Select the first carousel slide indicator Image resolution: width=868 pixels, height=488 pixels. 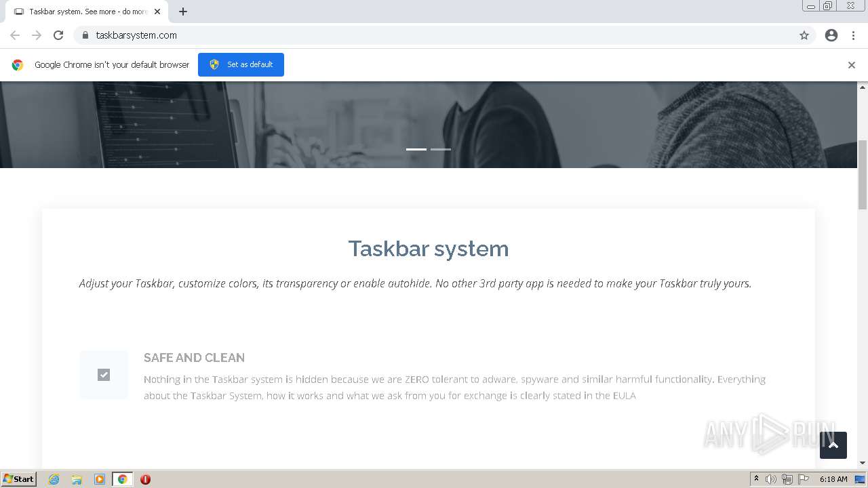coord(416,149)
